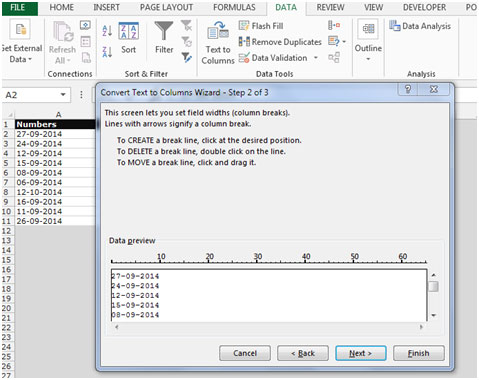Viewport: 479px width, 380px height.
Task: Click the Finish button
Action: pyautogui.click(x=419, y=353)
